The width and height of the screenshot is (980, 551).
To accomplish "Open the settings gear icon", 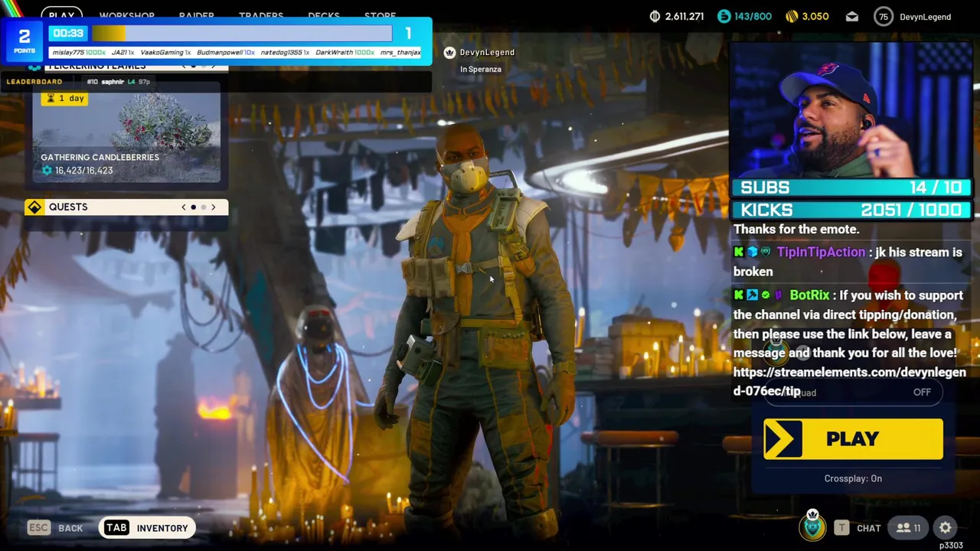I will click(946, 527).
